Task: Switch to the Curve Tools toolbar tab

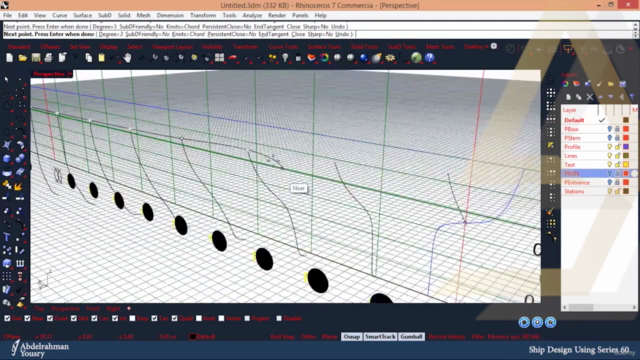Action: 283,47
